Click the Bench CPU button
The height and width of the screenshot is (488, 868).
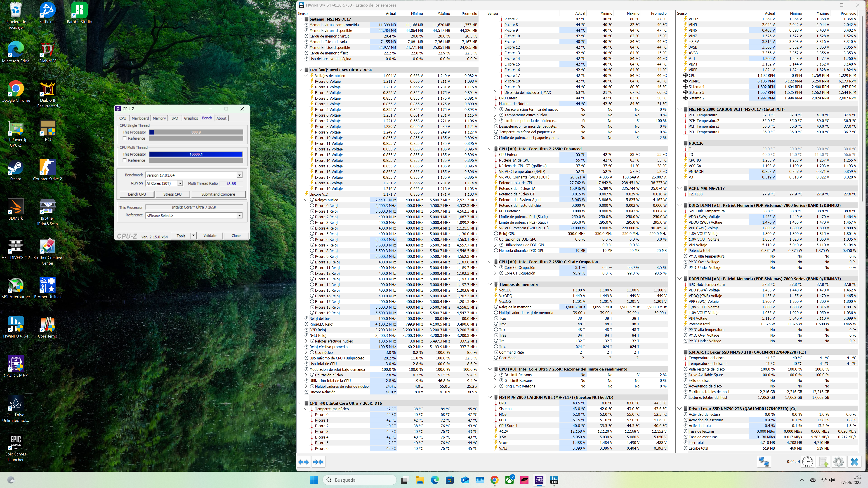[x=137, y=194]
